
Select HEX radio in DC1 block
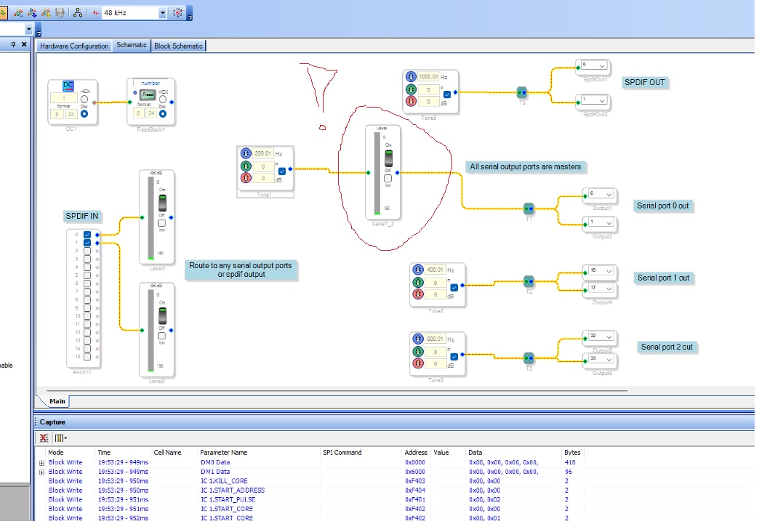click(84, 99)
